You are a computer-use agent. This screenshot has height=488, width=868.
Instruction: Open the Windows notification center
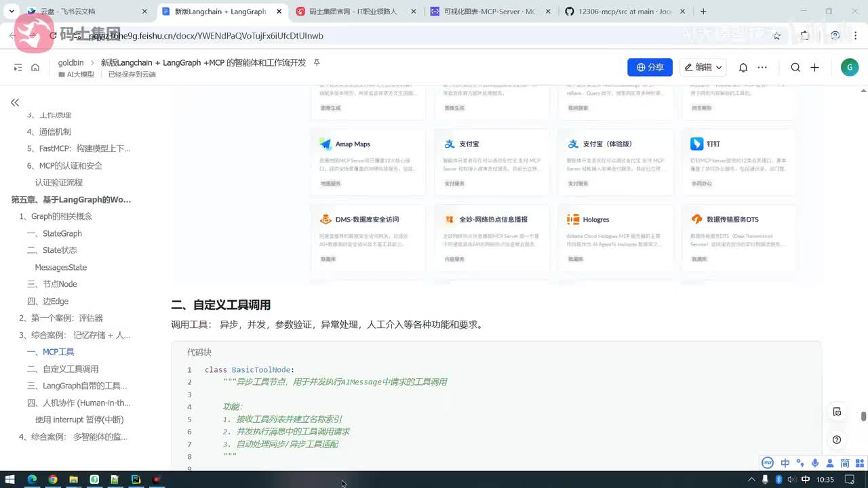pos(850,479)
